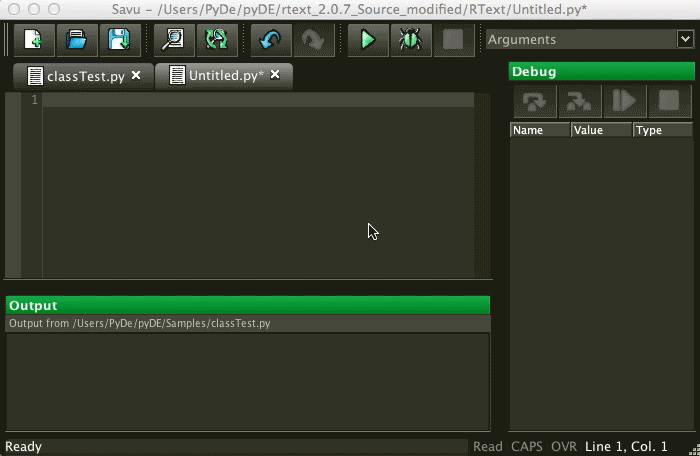Sort by the Name column header
700x456 pixels.
[x=539, y=130]
